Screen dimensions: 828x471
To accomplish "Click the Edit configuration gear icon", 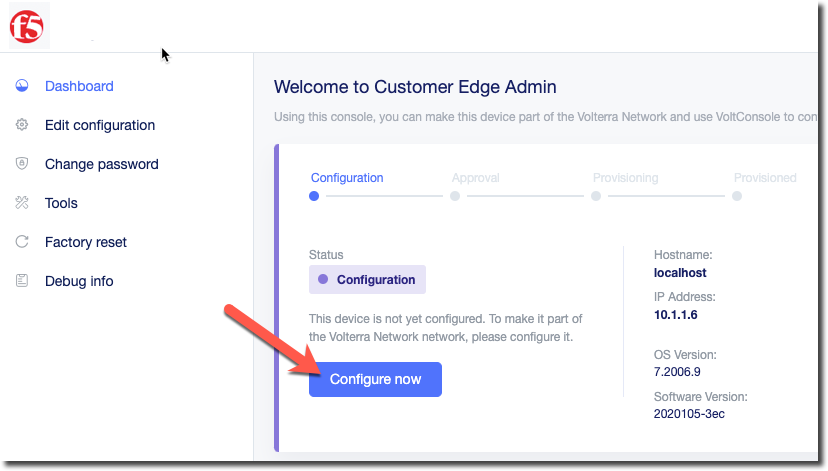I will pyautogui.click(x=22, y=125).
